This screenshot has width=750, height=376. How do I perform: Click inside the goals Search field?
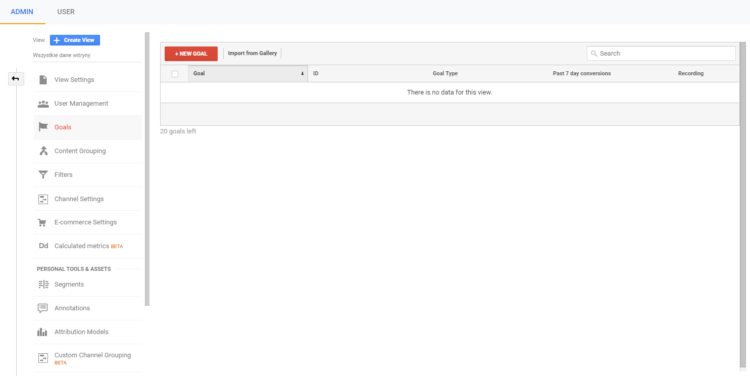(661, 54)
